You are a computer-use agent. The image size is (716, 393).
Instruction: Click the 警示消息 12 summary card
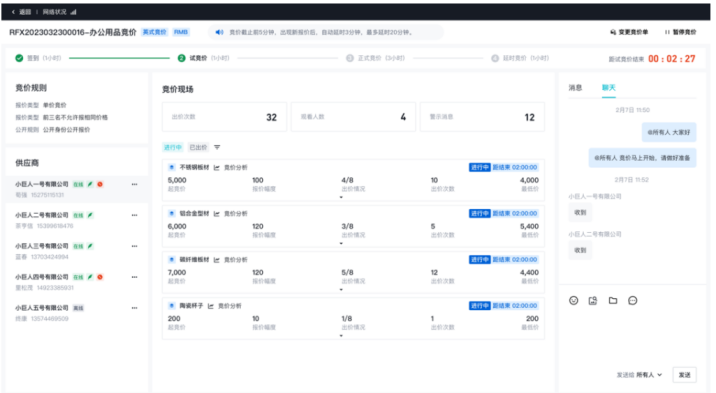[x=482, y=117]
